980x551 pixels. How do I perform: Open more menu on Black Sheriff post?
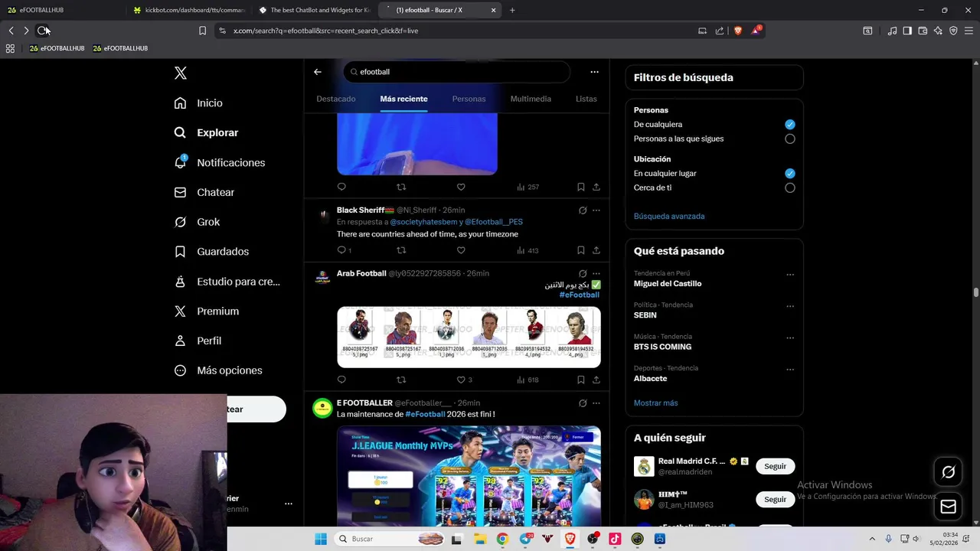(596, 210)
